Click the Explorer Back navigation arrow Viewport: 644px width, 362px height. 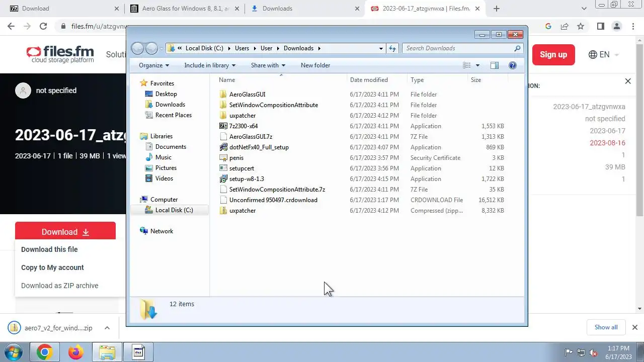(137, 48)
